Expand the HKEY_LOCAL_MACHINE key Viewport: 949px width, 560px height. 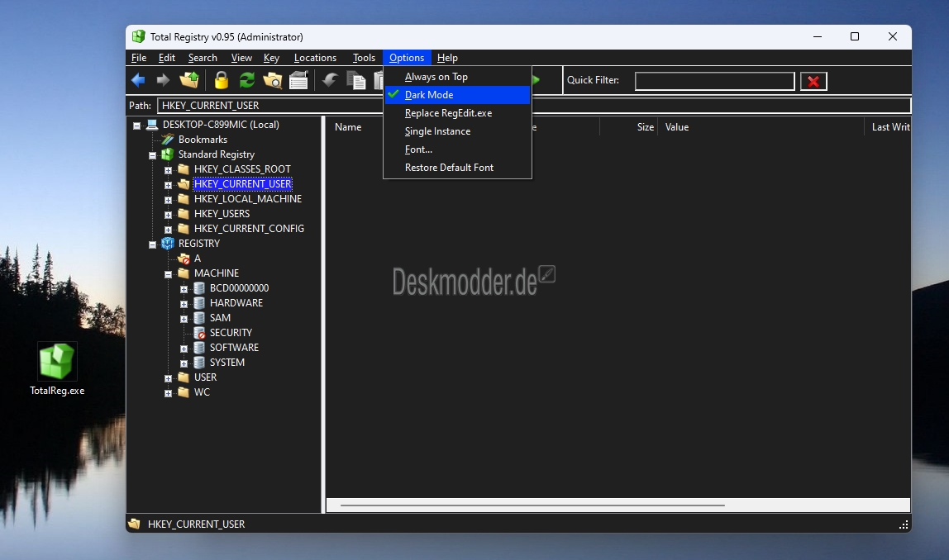tap(169, 200)
